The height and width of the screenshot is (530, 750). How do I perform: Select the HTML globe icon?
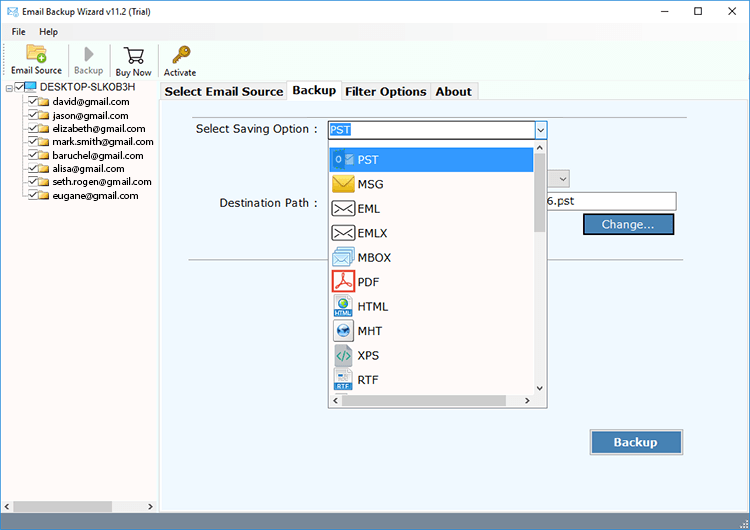coord(343,306)
